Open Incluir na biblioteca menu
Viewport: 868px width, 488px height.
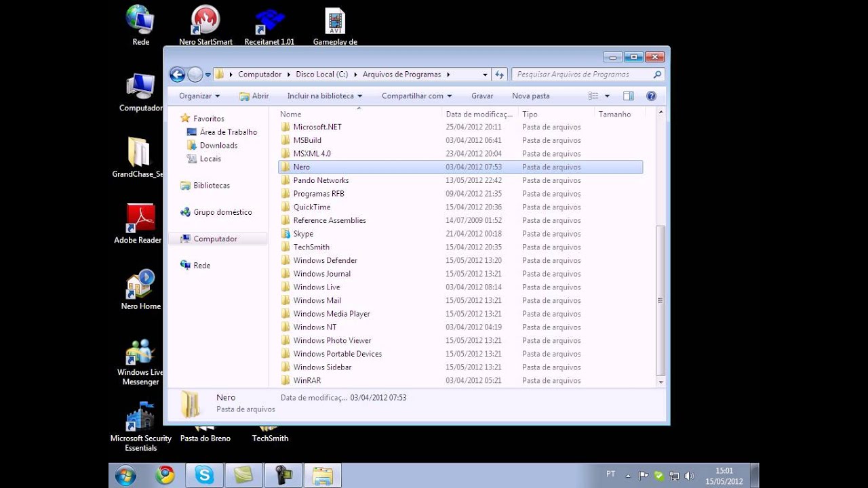click(325, 96)
